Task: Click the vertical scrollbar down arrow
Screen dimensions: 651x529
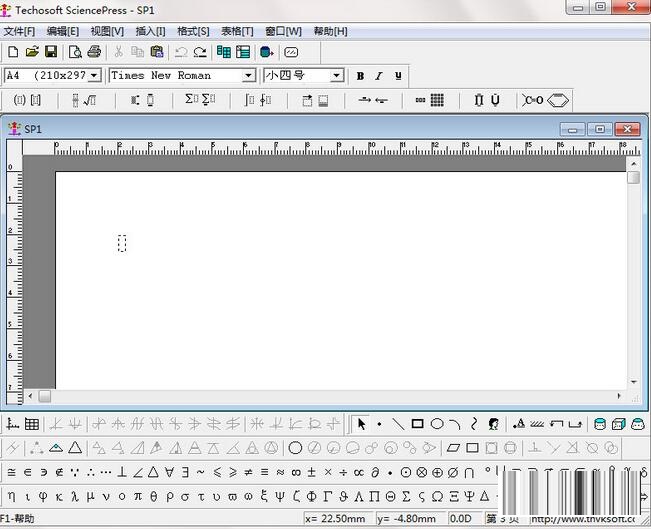Action: [634, 382]
